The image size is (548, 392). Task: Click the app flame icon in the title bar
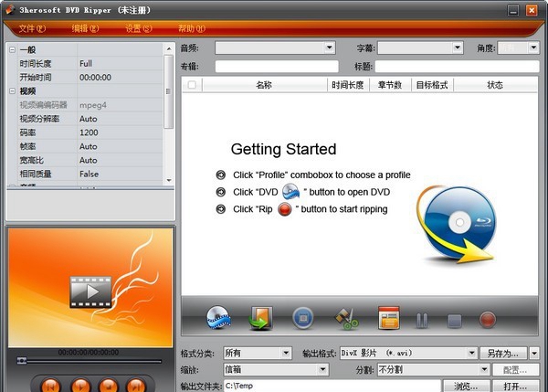(x=10, y=10)
